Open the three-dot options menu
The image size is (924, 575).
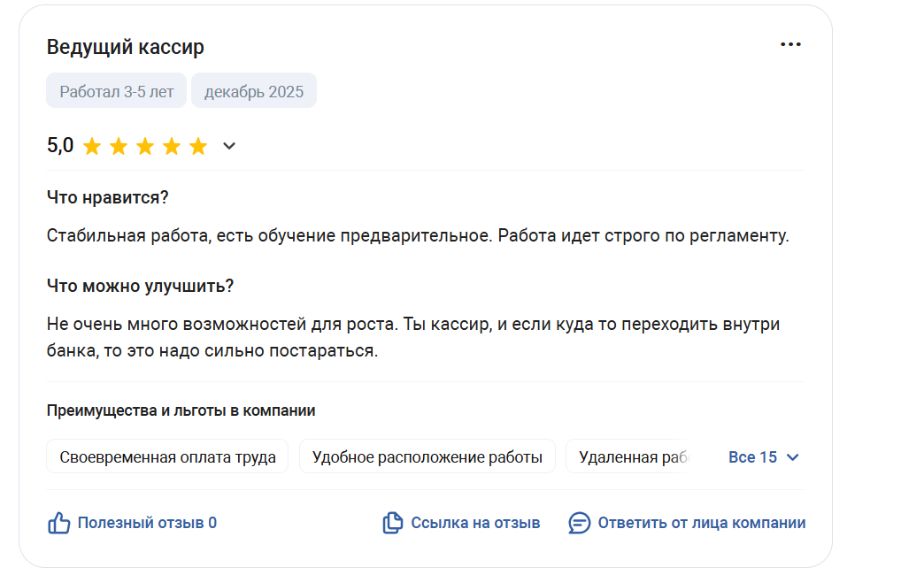pyautogui.click(x=790, y=45)
